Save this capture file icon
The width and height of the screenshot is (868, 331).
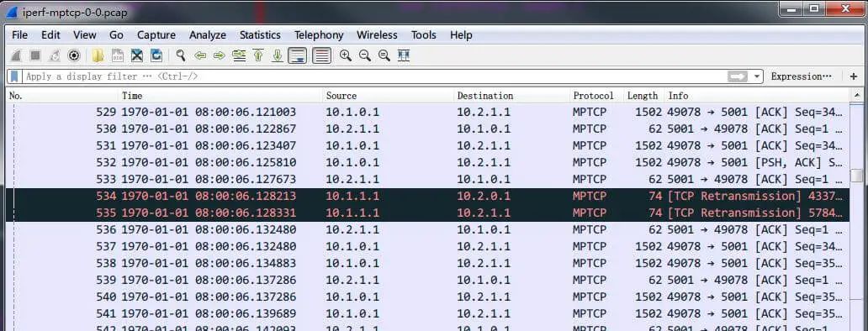118,55
